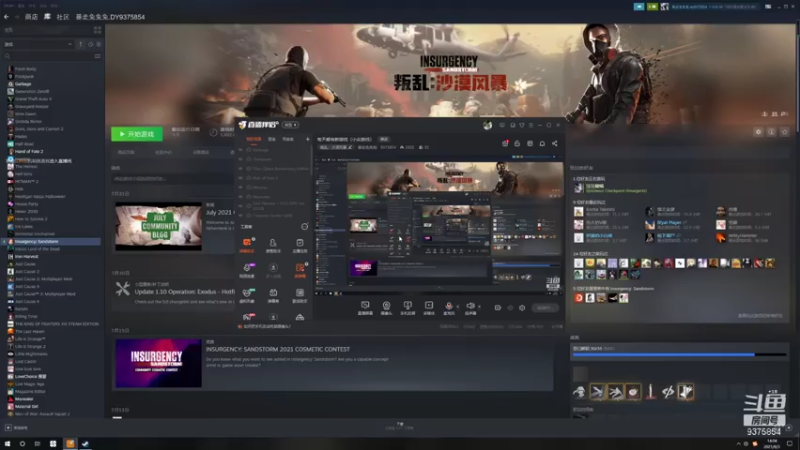Open account name dropdown at Steam top-right
This screenshot has height=450, width=800.
714,7
